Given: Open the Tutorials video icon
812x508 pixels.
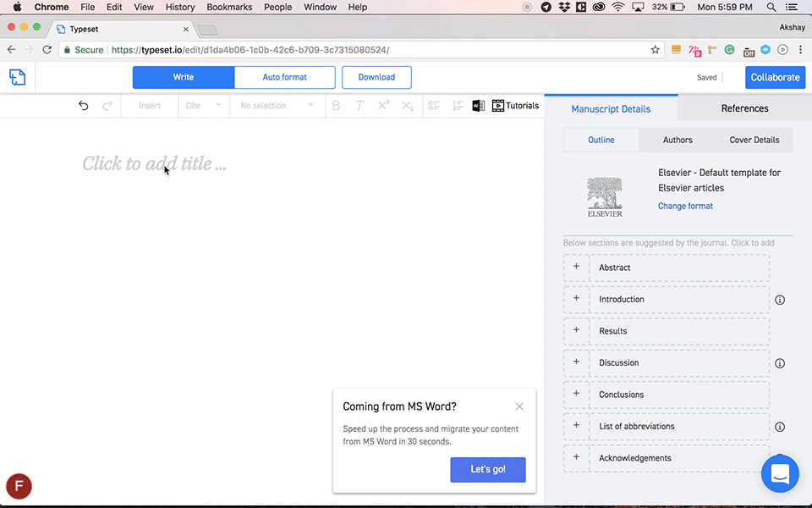Looking at the screenshot, I should 498,106.
